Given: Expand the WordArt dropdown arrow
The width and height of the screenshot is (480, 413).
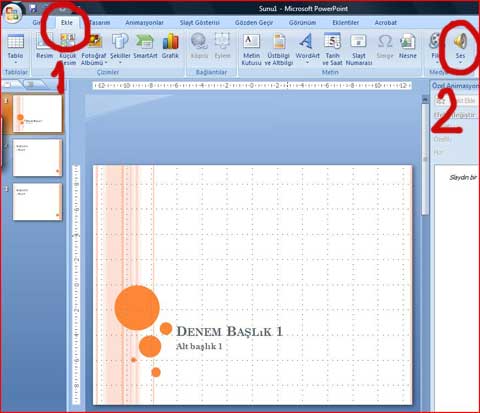Looking at the screenshot, I should [307, 63].
